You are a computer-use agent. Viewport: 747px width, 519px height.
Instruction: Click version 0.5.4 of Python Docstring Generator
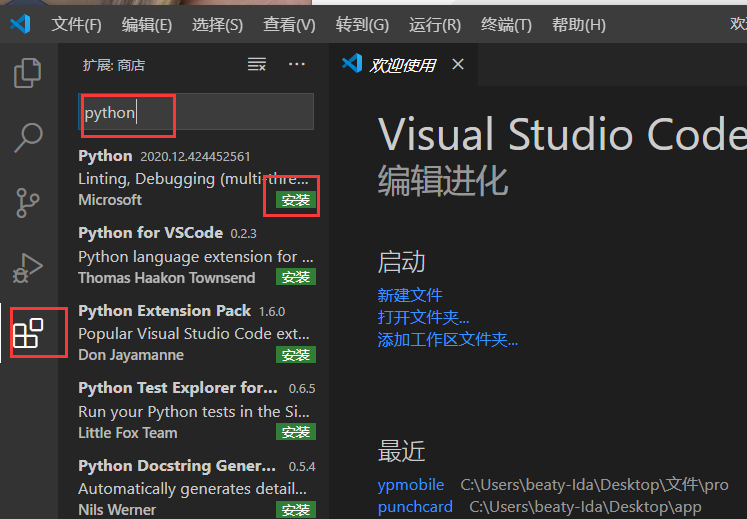tap(302, 467)
